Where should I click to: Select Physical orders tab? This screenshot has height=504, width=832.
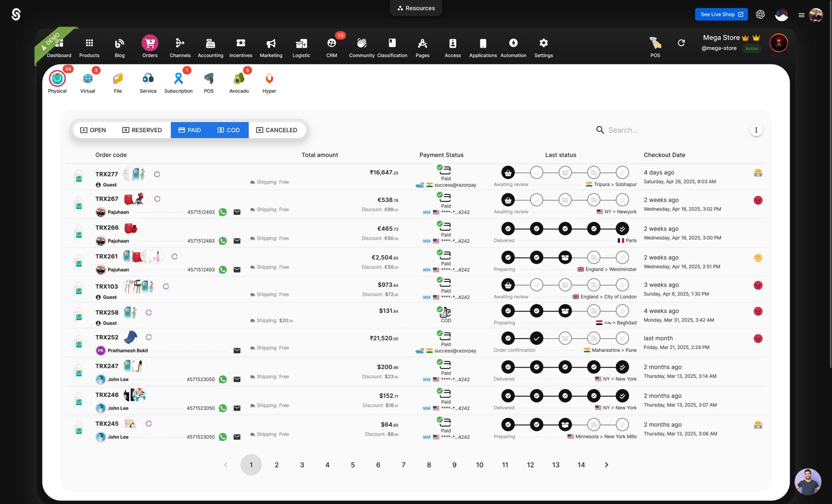57,82
